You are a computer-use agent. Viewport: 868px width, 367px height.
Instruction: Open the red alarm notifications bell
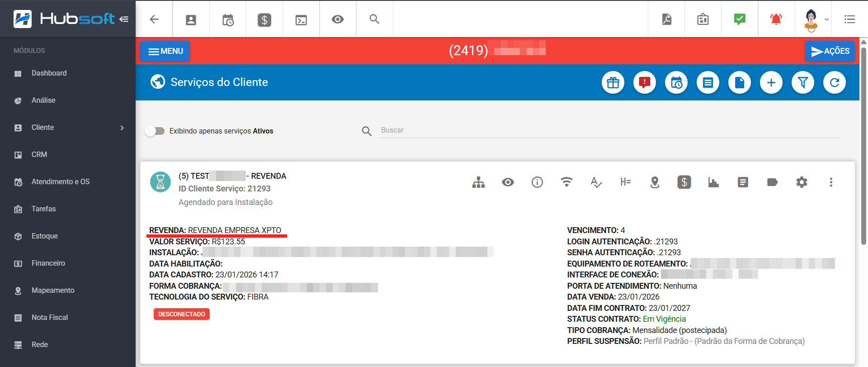coord(776,19)
